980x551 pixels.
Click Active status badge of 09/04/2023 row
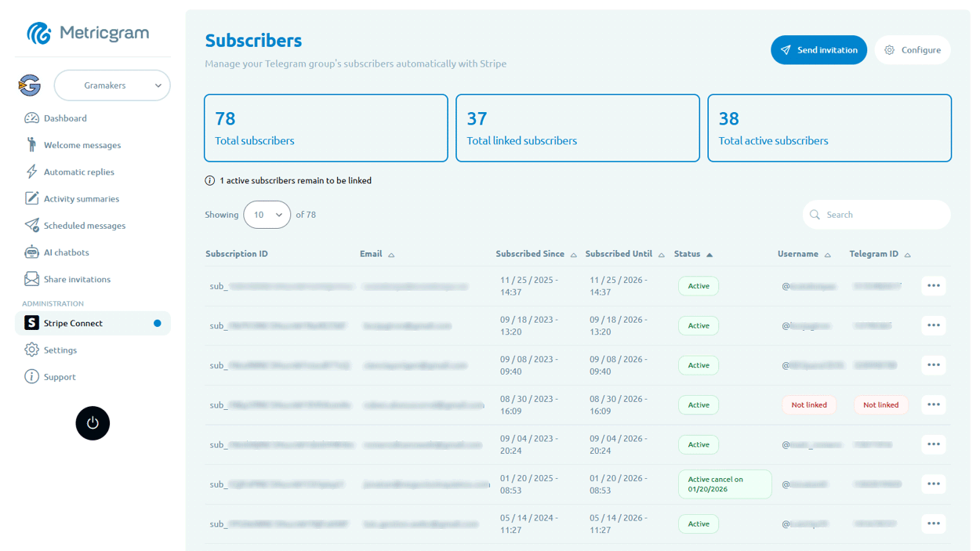tap(699, 444)
